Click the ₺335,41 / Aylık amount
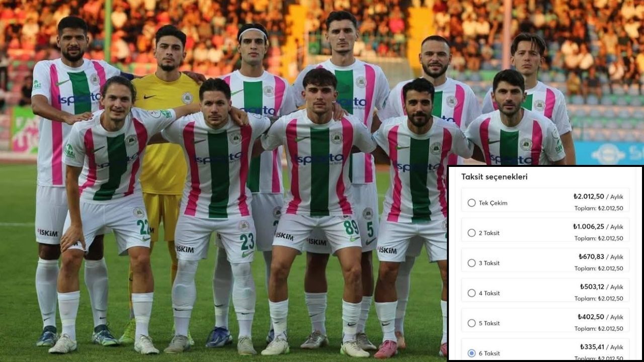Viewport: 644px width, 362px height. 601,347
